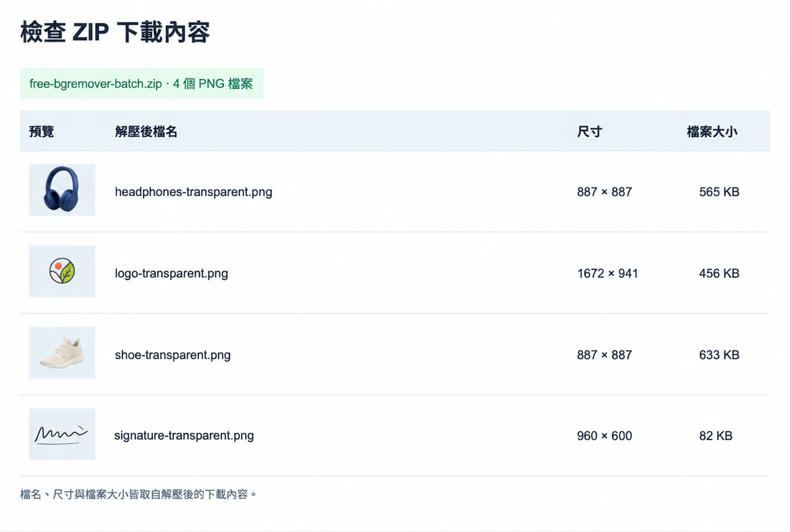Click the 565 KB file size
This screenshot has width=790, height=532.
point(719,192)
